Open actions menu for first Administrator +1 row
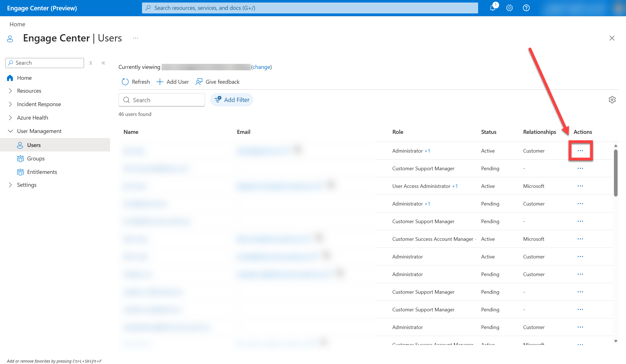This screenshot has width=626, height=364. click(x=580, y=151)
